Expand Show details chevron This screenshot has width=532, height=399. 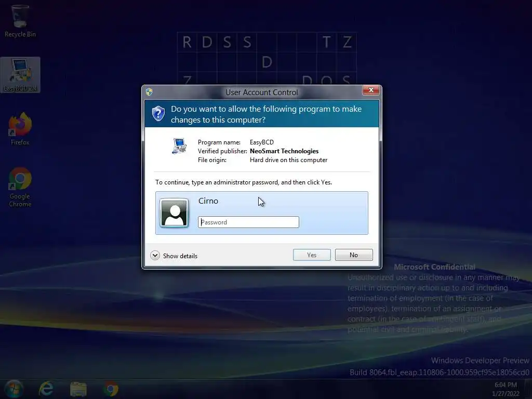pyautogui.click(x=155, y=256)
